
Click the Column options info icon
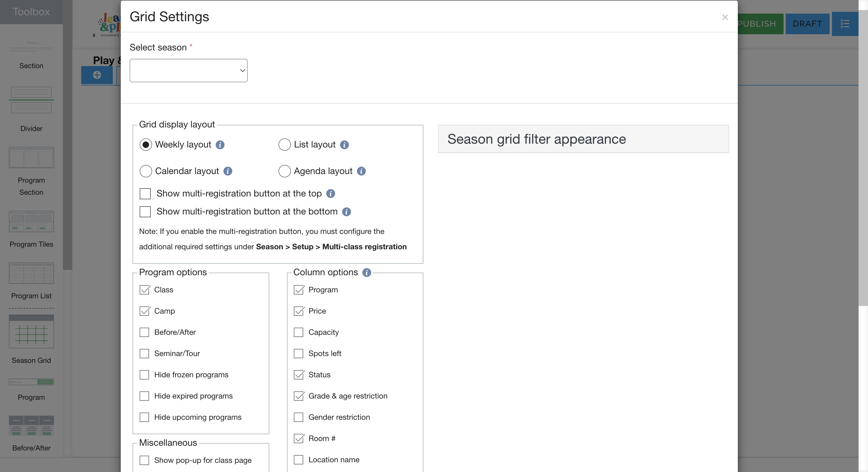pyautogui.click(x=367, y=272)
